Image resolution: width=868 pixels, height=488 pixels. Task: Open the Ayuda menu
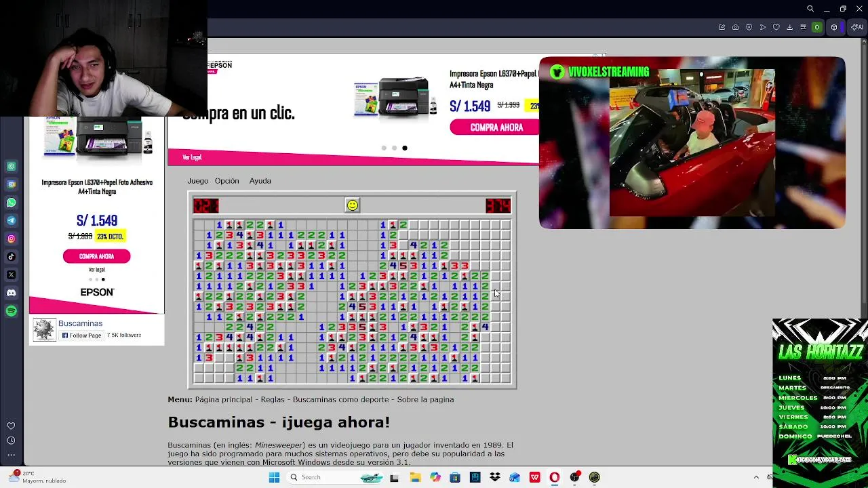pyautogui.click(x=260, y=181)
